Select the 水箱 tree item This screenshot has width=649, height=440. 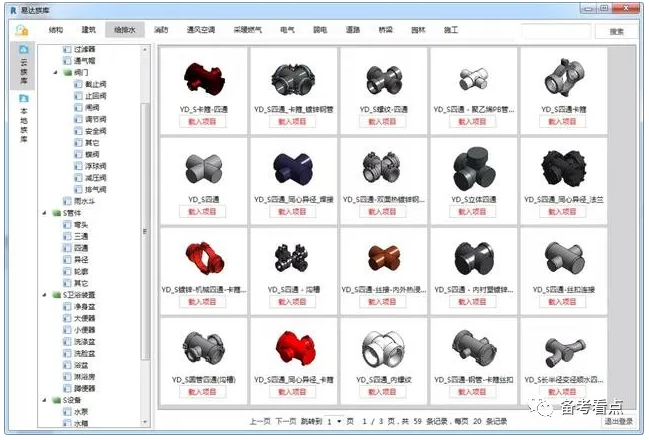(81, 423)
